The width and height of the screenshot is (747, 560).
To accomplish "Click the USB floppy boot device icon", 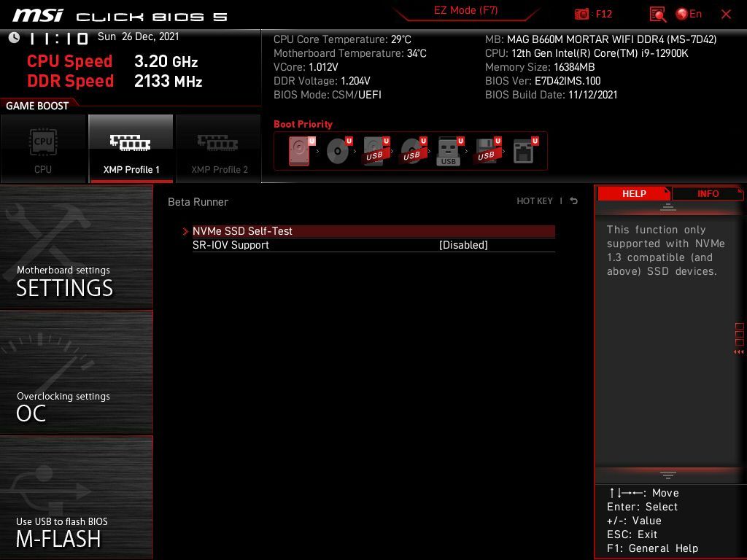I will tap(486, 152).
